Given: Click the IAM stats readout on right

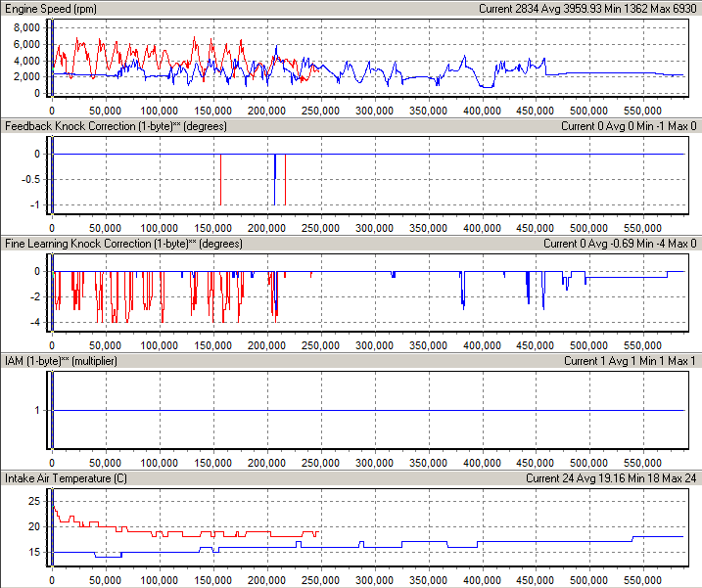Looking at the screenshot, I should pyautogui.click(x=630, y=361).
